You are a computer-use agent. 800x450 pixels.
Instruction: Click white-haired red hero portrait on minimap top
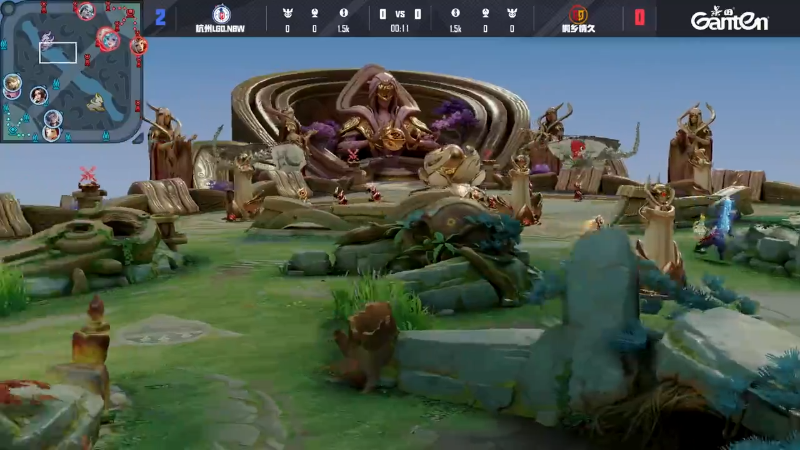(x=86, y=11)
